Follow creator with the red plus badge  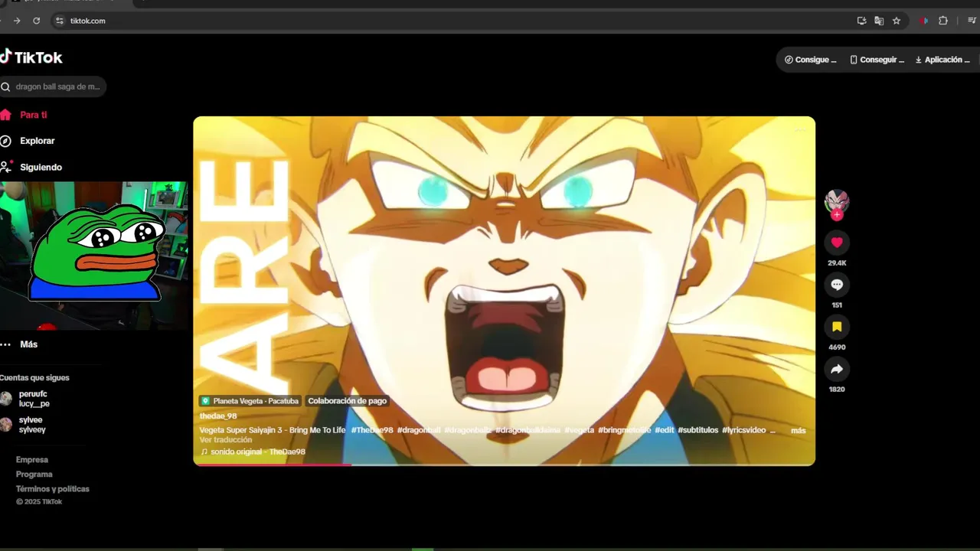pyautogui.click(x=837, y=215)
